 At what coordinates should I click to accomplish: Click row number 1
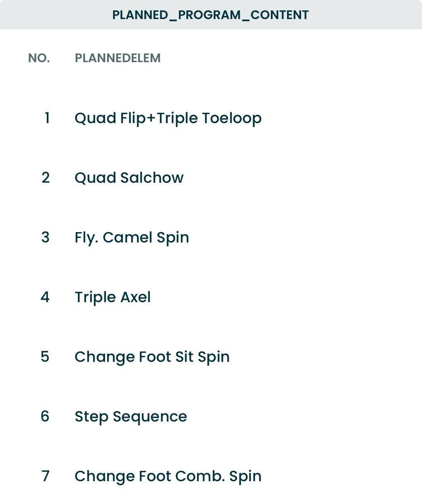coord(47,118)
